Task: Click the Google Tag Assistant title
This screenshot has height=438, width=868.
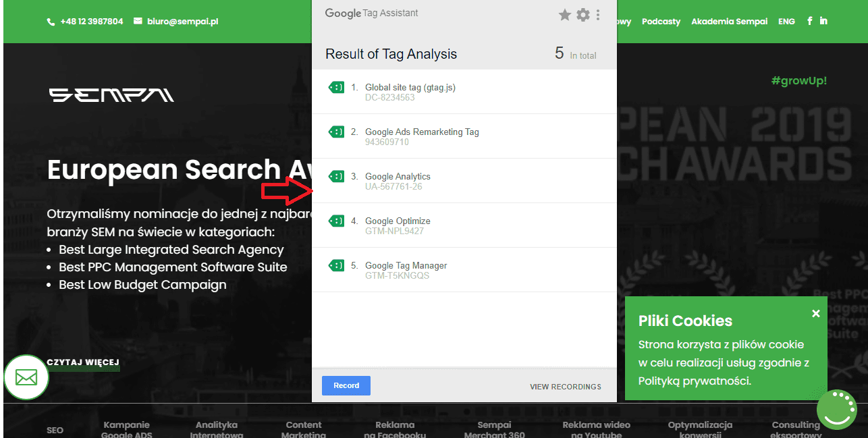Action: click(x=371, y=13)
